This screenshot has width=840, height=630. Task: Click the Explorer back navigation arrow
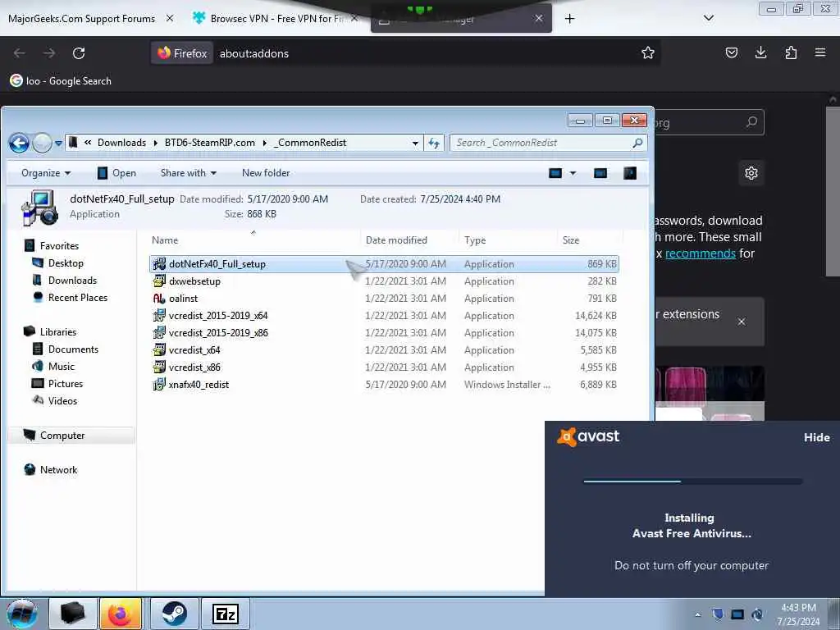(19, 143)
